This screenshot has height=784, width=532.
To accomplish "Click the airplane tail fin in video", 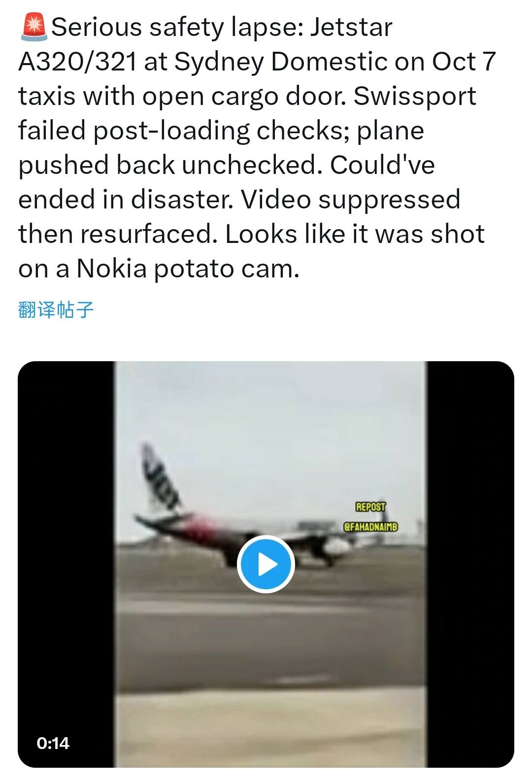I will [159, 477].
